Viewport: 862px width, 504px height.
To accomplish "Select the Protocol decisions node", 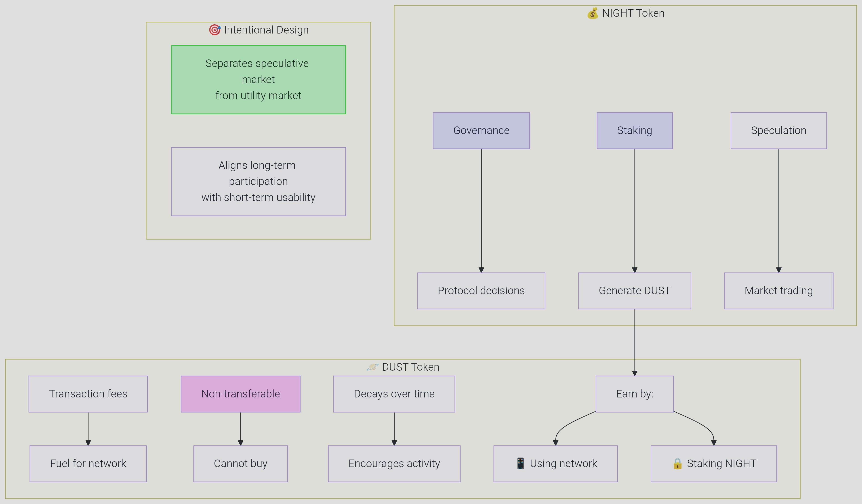I will [481, 291].
